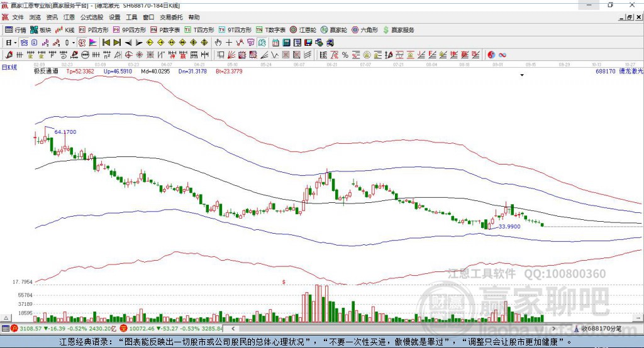
Task: Jump to last bar icon
Action: tap(117, 43)
